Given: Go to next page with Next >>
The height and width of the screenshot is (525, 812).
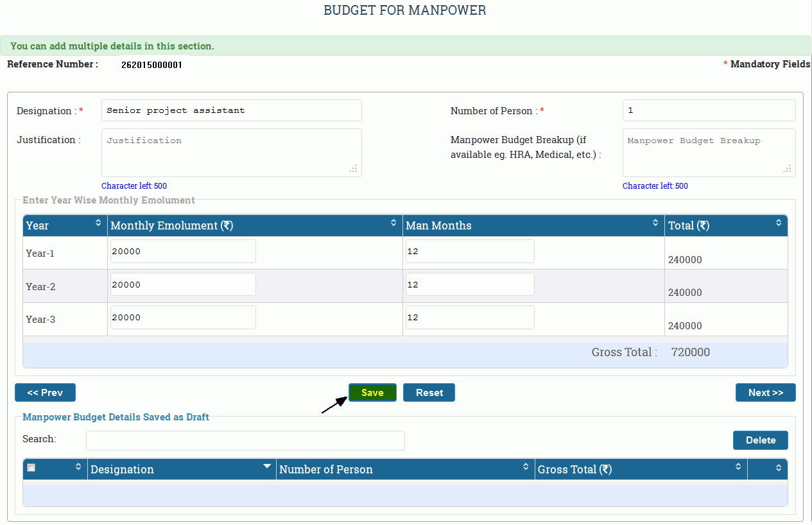Looking at the screenshot, I should pyautogui.click(x=765, y=393).
